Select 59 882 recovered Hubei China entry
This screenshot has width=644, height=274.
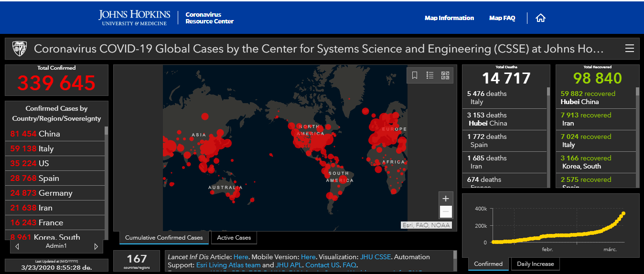596,98
